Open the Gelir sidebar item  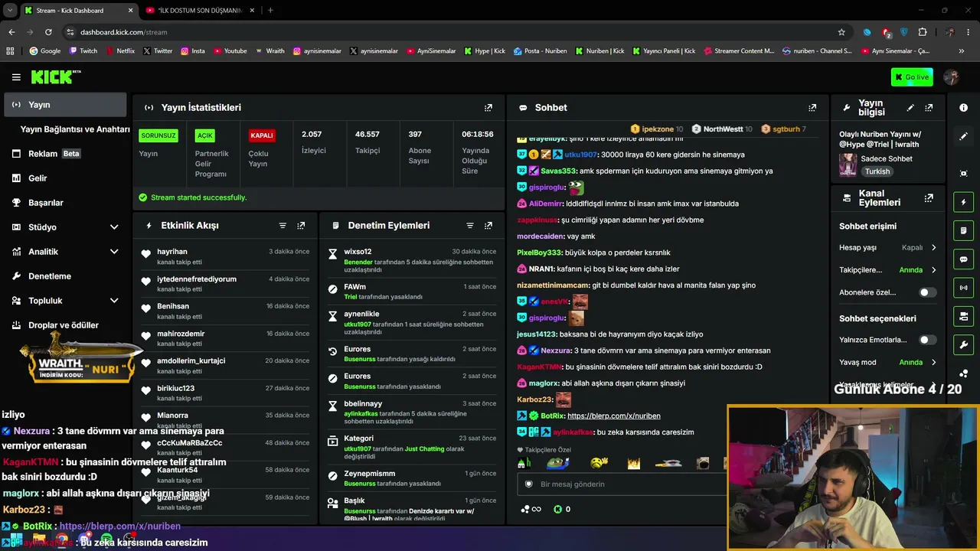tap(65, 178)
